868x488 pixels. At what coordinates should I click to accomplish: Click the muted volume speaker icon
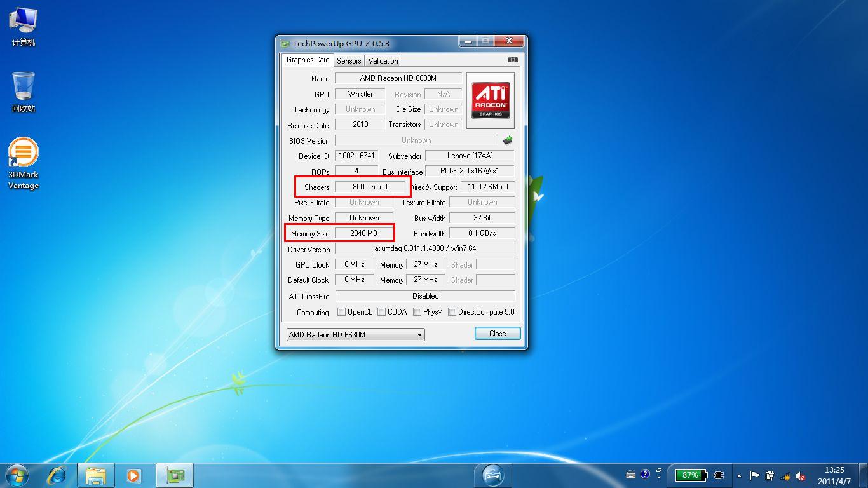click(801, 476)
